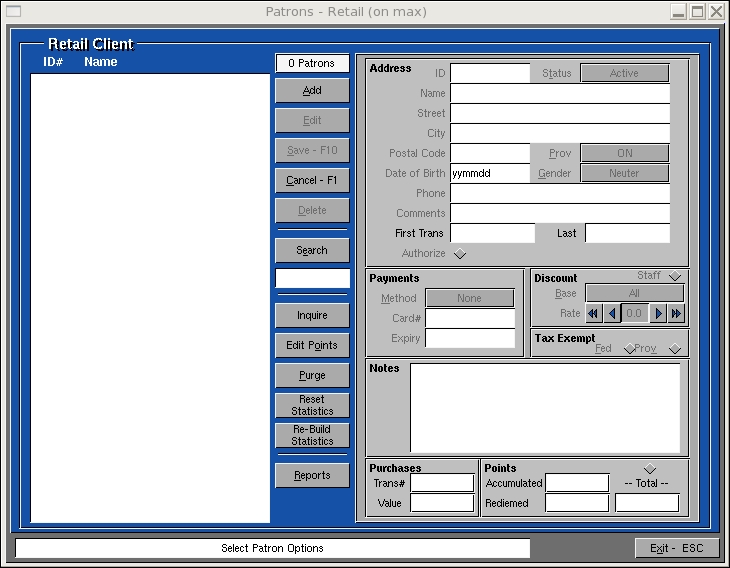Increase discount rate with single right arrow

[657, 314]
